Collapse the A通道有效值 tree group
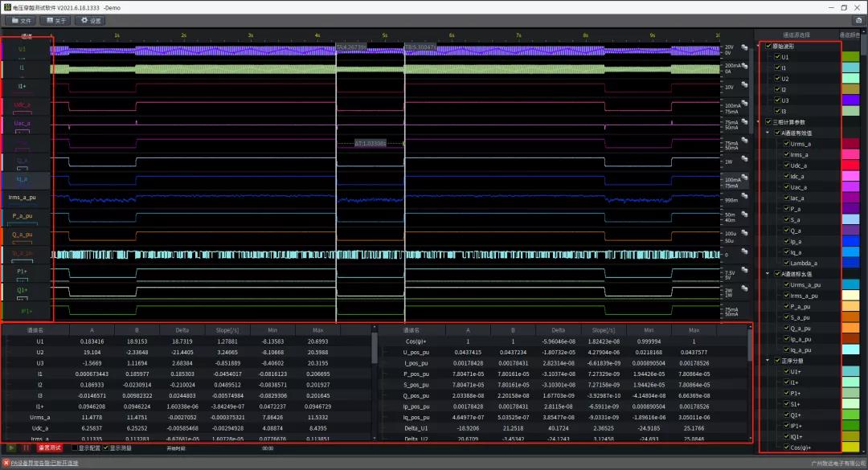The height and width of the screenshot is (470, 868). click(769, 133)
